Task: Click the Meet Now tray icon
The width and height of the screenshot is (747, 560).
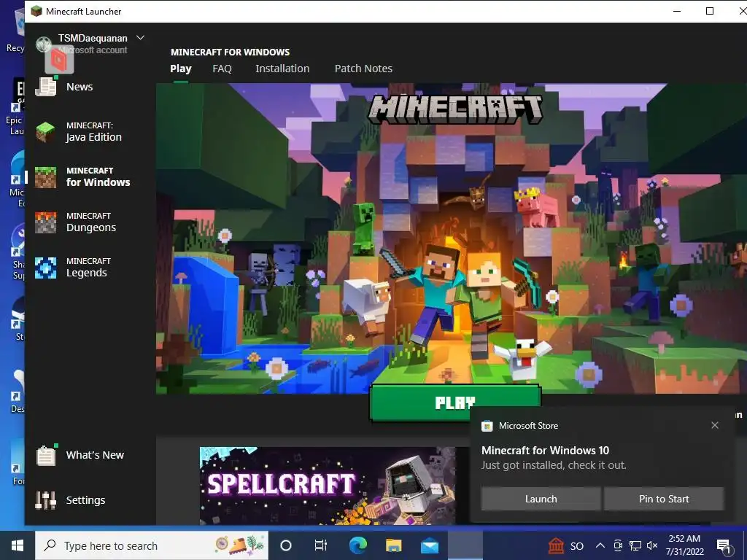Action: coord(618,545)
